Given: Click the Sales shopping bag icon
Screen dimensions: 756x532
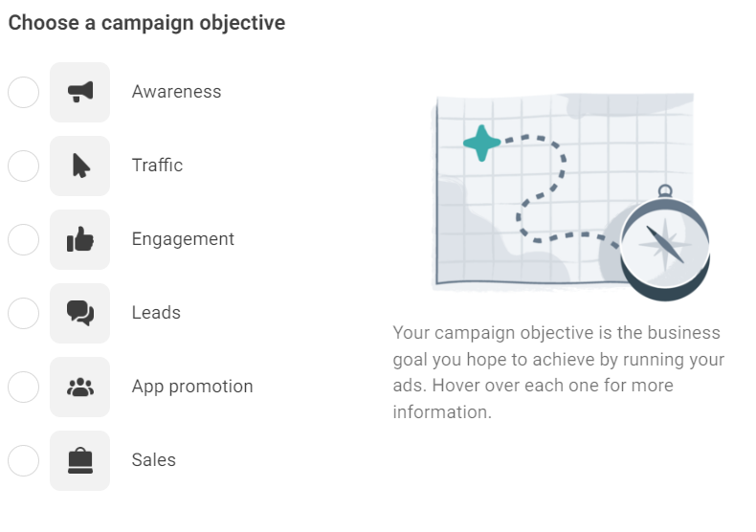Looking at the screenshot, I should coord(80,460).
